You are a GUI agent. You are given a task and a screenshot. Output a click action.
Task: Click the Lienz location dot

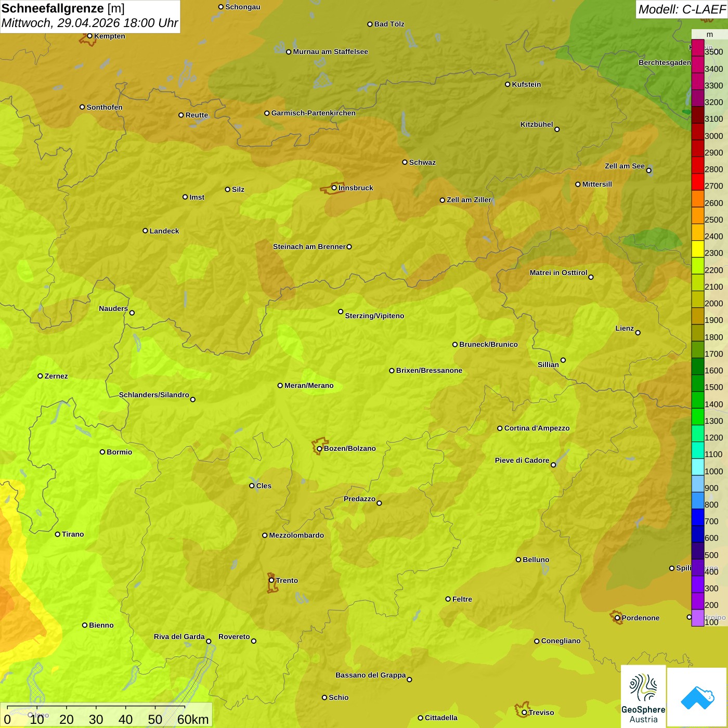[x=638, y=333]
